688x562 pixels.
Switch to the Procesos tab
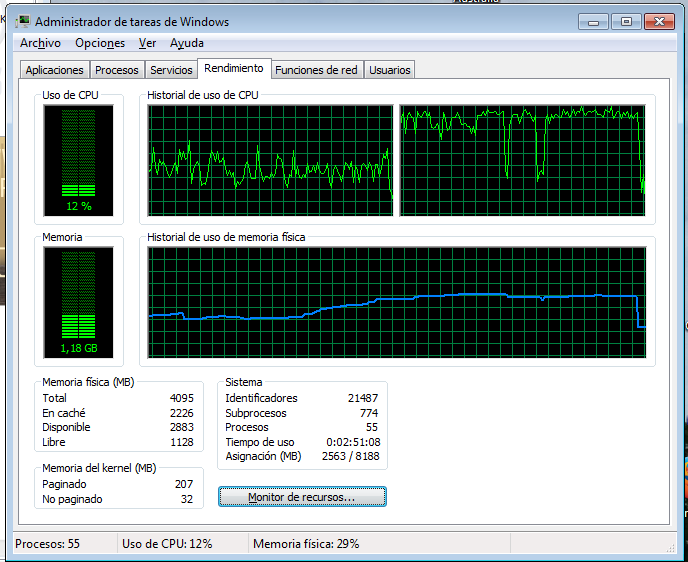[117, 70]
